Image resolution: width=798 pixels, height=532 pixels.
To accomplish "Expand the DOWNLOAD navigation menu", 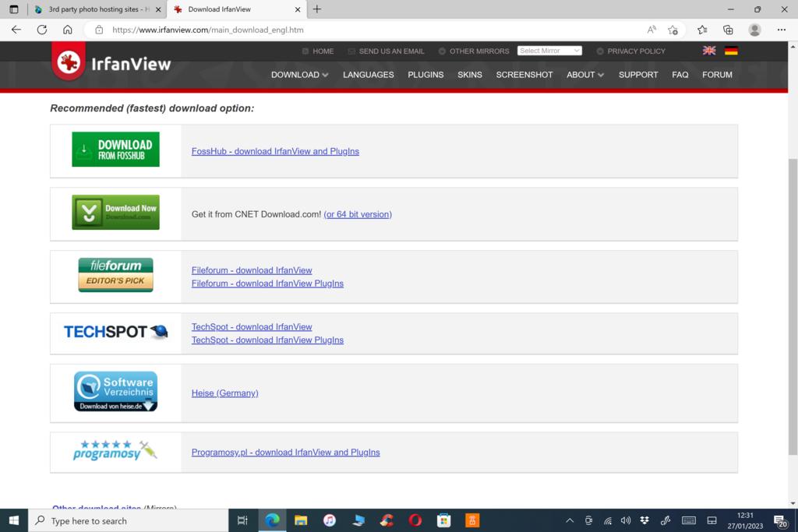I will [299, 75].
